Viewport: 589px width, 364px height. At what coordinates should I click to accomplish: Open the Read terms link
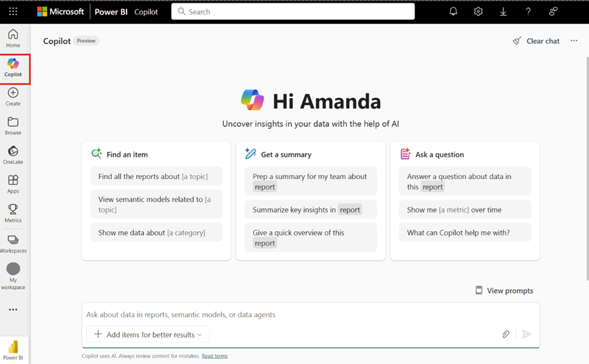(x=215, y=356)
